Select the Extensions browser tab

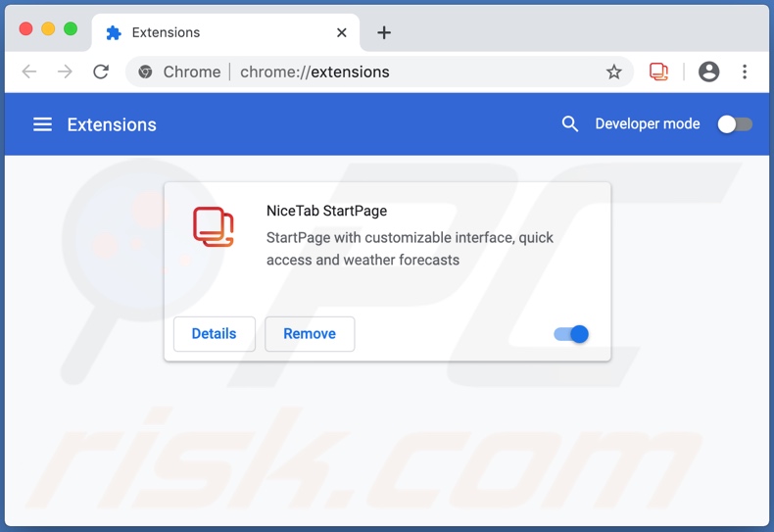[x=225, y=32]
